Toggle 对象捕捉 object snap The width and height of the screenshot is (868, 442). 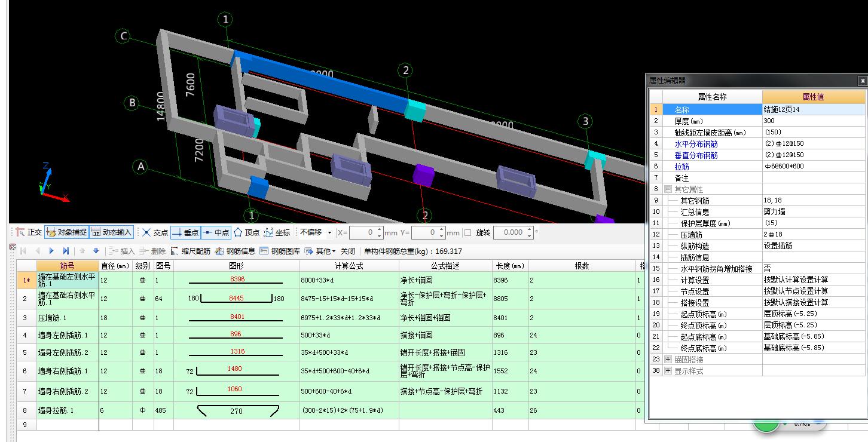66,232
